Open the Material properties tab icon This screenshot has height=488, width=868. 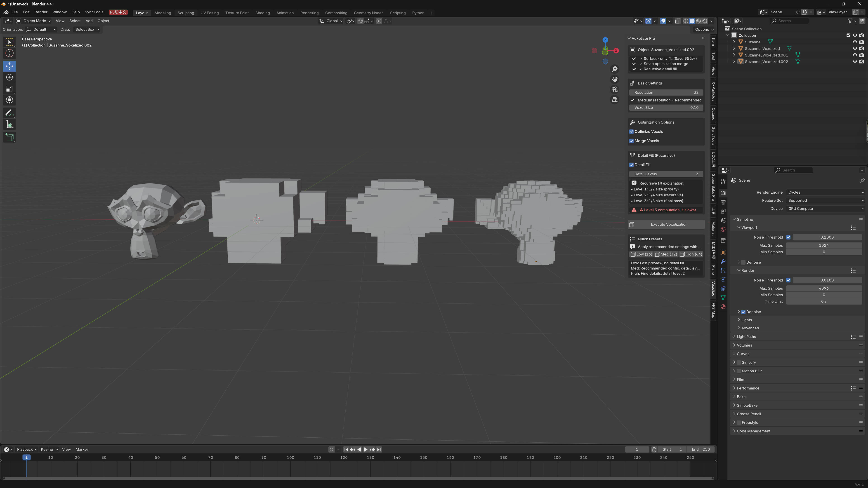click(x=723, y=307)
